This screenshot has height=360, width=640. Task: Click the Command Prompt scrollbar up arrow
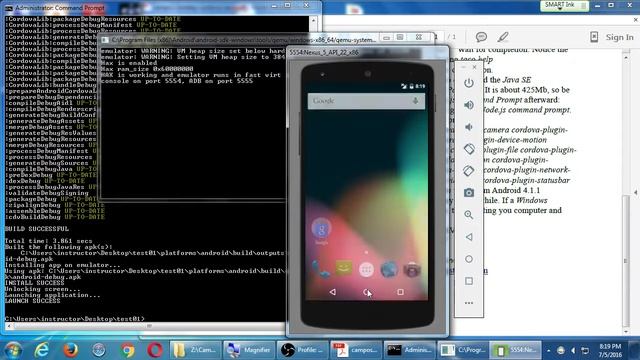313,20
